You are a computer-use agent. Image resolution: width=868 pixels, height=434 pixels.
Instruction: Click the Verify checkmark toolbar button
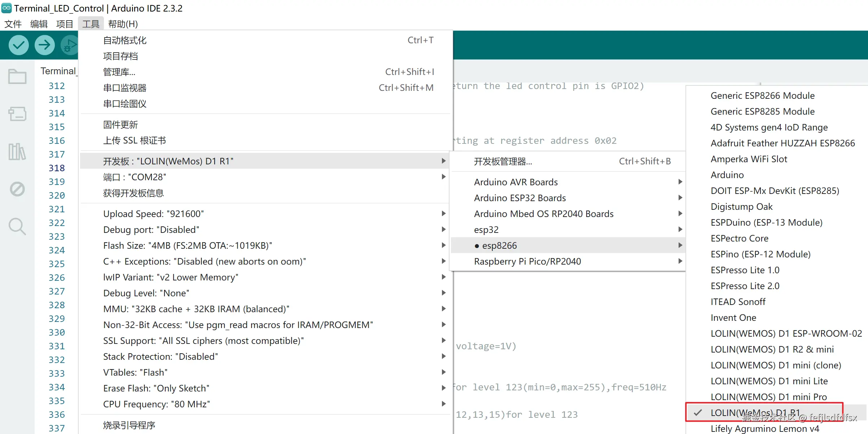tap(19, 45)
